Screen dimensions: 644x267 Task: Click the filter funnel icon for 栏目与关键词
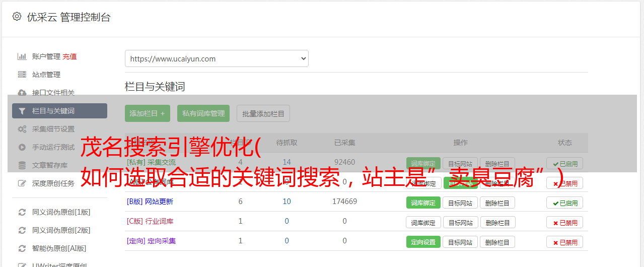point(22,111)
